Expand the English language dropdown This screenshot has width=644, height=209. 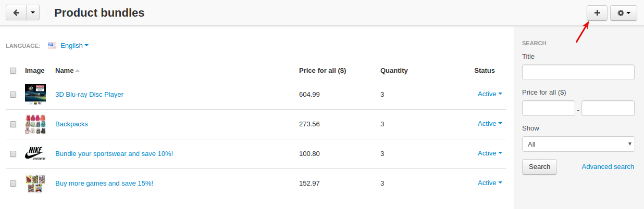75,46
